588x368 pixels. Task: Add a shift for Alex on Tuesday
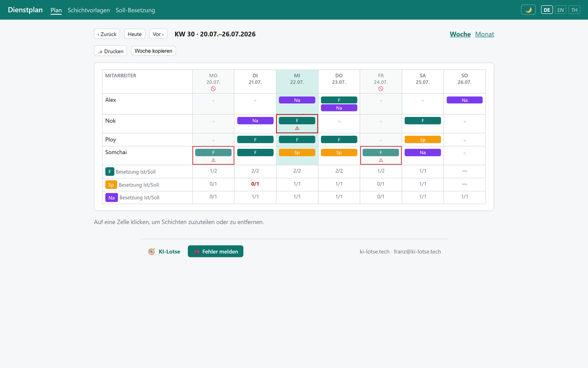point(255,101)
